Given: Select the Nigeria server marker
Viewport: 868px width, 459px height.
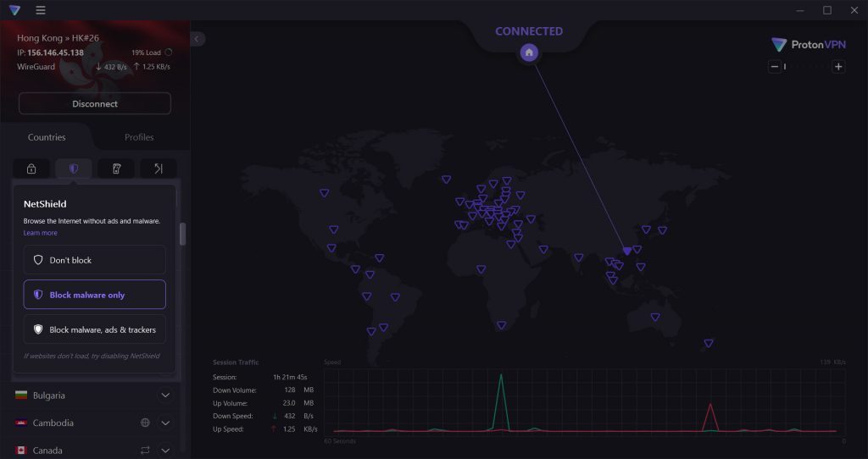Looking at the screenshot, I should pos(481,270).
